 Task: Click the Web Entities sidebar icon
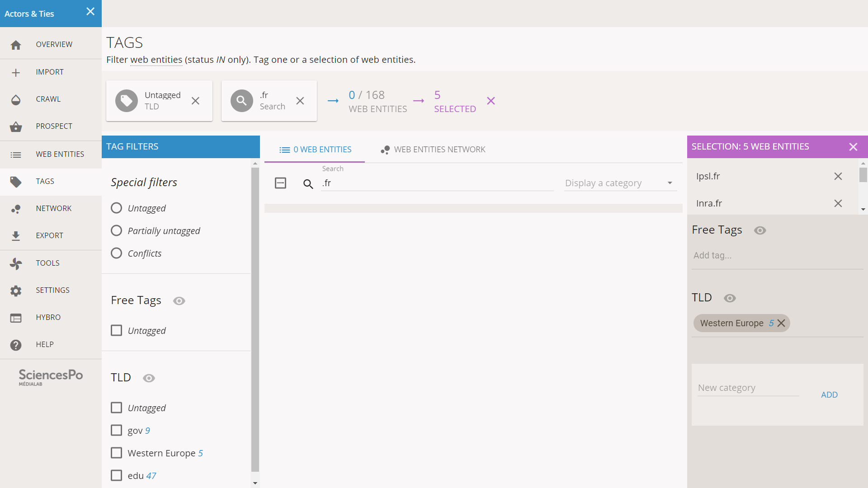tap(15, 154)
